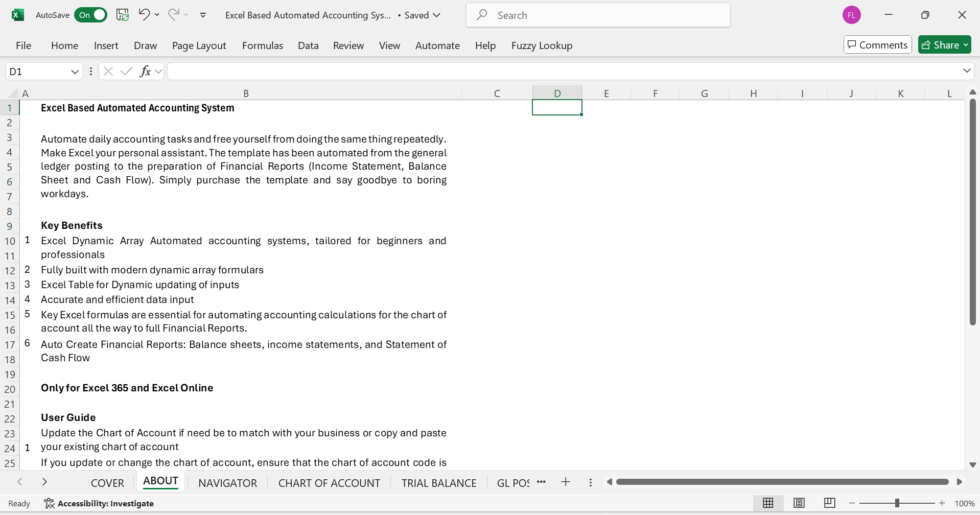This screenshot has height=515, width=980.
Task: Click the sheet tab bar options dots
Action: pyautogui.click(x=590, y=482)
